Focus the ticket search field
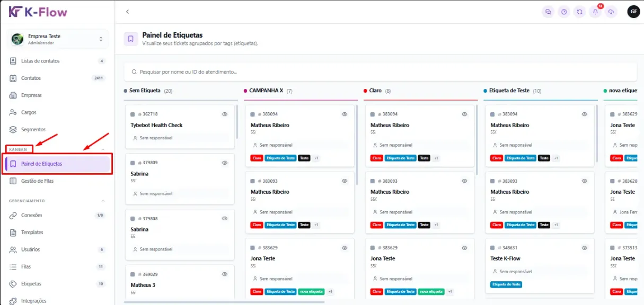The image size is (644, 305). (x=380, y=71)
